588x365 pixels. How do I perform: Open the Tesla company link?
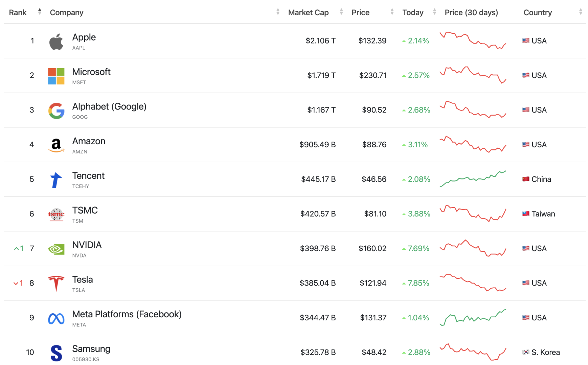[83, 279]
